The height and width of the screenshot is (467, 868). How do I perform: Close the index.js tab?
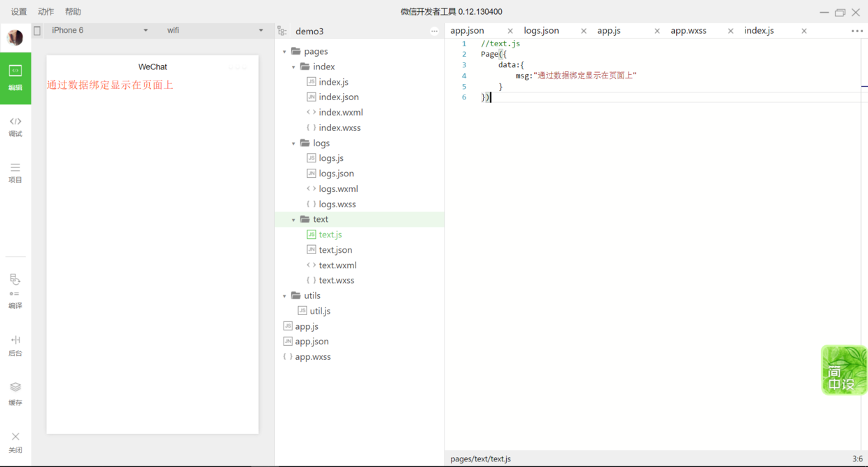click(804, 31)
